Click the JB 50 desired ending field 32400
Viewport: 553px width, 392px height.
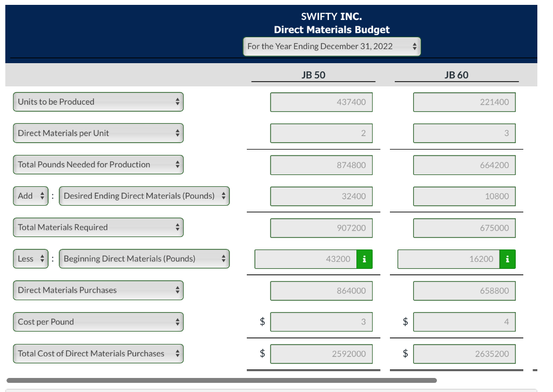pyautogui.click(x=321, y=197)
